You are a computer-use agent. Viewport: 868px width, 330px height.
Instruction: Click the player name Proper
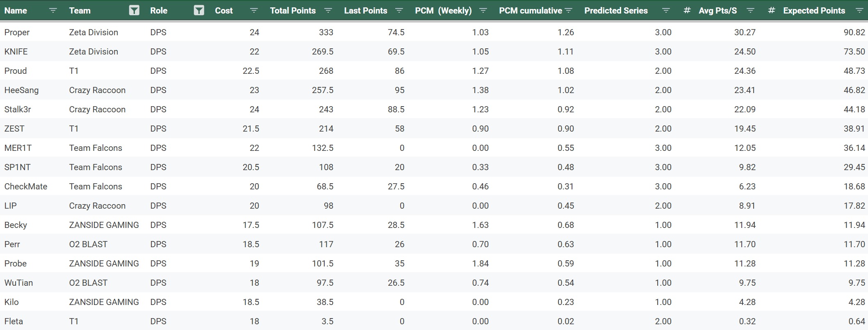tap(17, 32)
